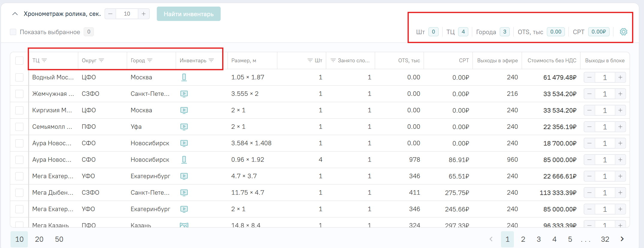644x248 pixels.
Task: Click the vertical screen icon in Водный row
Action: click(x=184, y=77)
